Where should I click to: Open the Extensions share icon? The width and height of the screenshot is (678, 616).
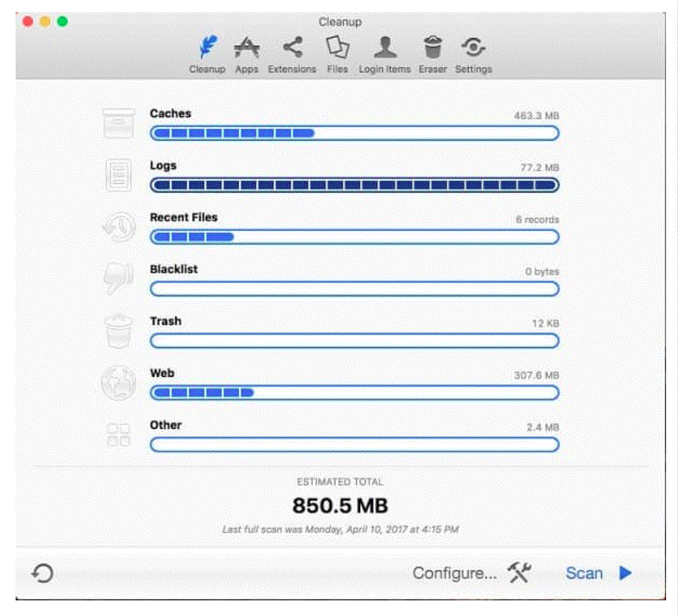(293, 47)
